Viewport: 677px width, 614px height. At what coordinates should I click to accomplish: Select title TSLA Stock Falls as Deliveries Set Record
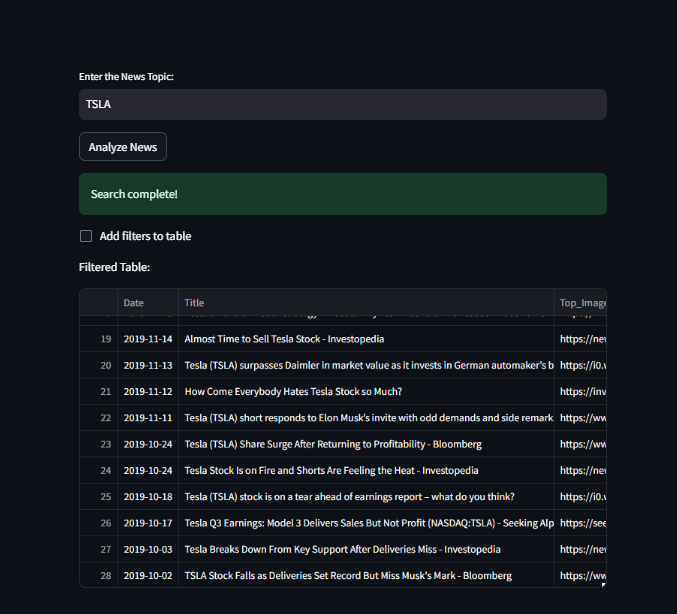pyautogui.click(x=366, y=576)
